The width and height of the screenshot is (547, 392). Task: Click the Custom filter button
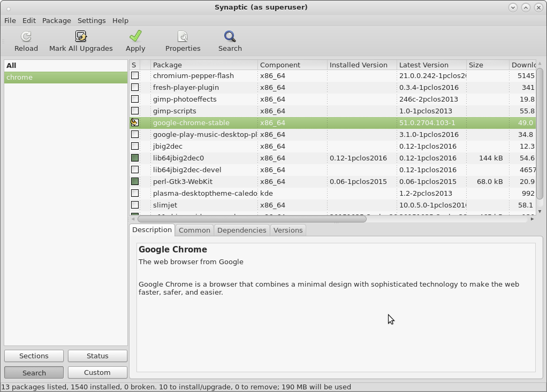pos(97,372)
